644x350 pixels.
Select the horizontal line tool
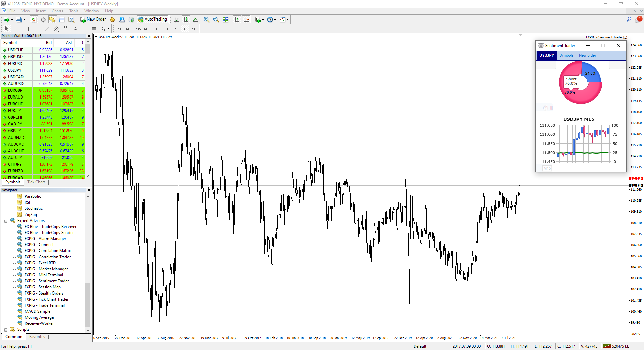click(x=38, y=29)
